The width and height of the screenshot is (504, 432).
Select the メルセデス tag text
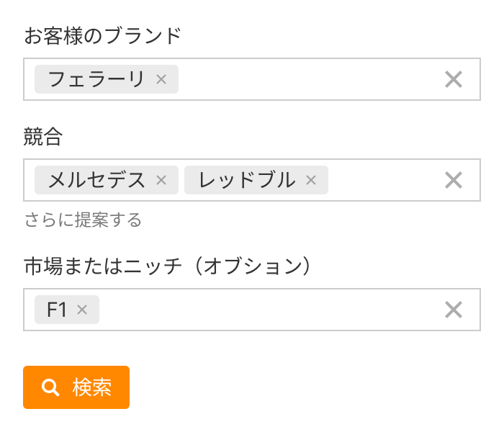pyautogui.click(x=96, y=180)
